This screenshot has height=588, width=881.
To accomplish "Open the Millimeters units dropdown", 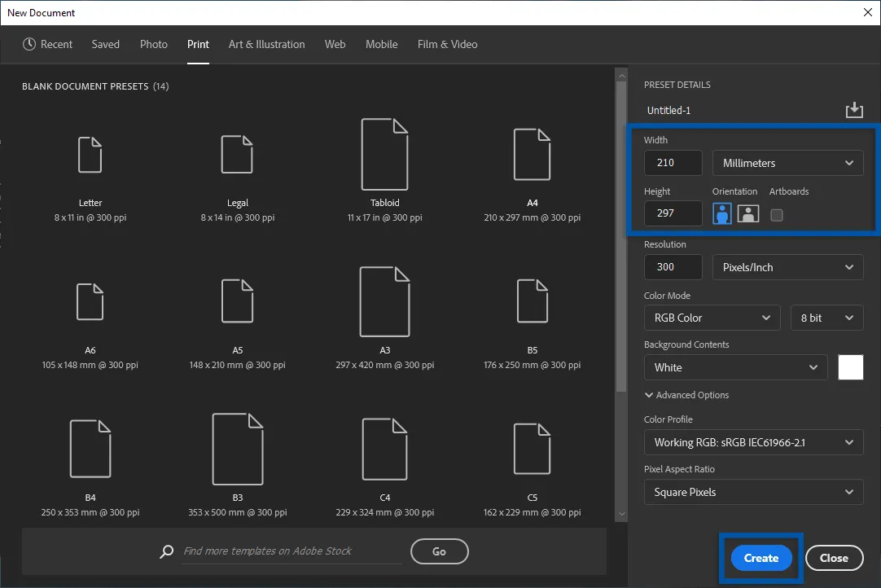I will pyautogui.click(x=787, y=163).
